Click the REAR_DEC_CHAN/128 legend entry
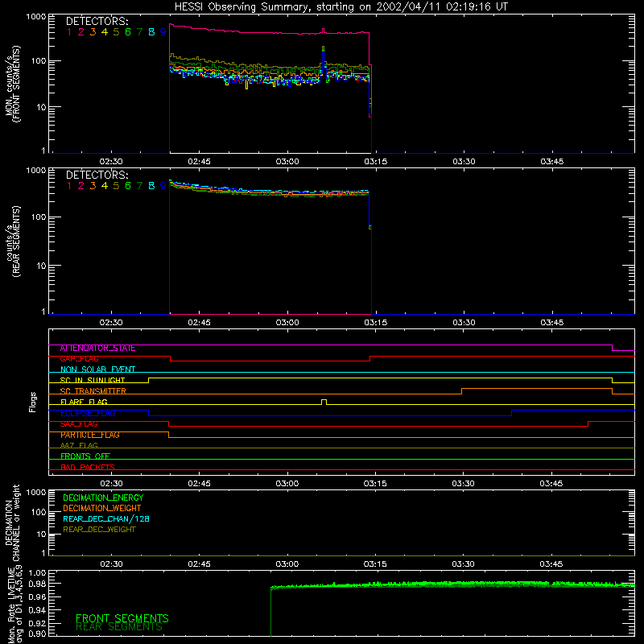644x644 pixels. click(106, 519)
